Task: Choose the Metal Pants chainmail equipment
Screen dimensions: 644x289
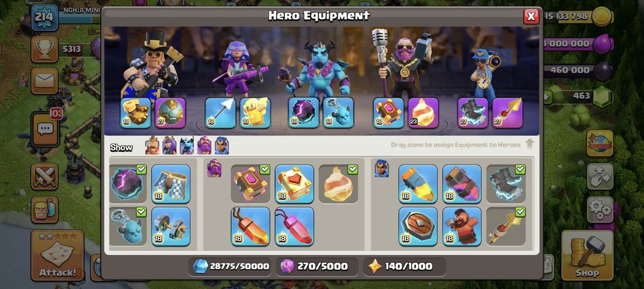Action: (x=171, y=184)
